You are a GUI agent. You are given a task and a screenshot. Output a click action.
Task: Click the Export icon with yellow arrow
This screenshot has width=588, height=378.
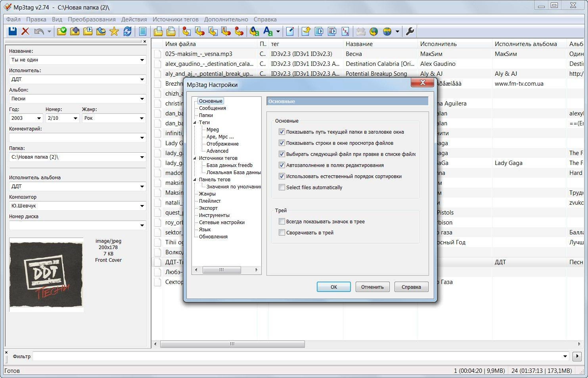[x=306, y=31]
